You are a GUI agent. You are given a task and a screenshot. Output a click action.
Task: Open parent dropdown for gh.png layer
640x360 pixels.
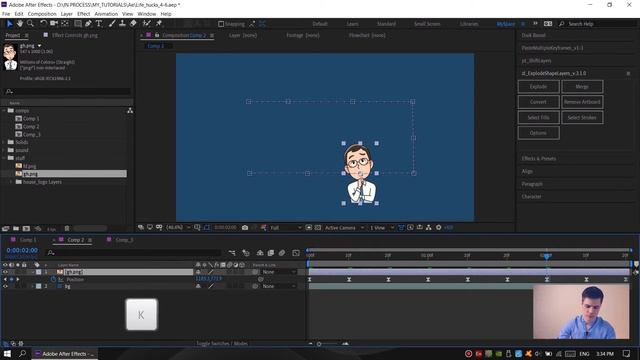tap(278, 272)
